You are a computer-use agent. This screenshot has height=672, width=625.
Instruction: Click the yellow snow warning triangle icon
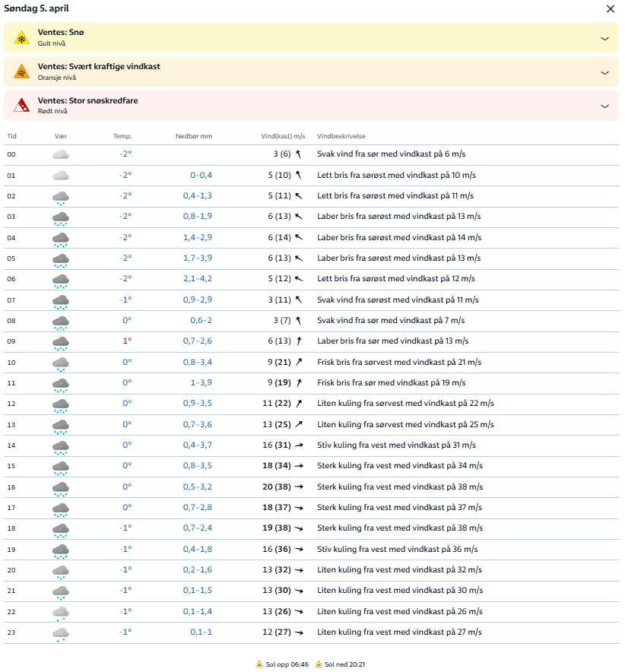22,38
